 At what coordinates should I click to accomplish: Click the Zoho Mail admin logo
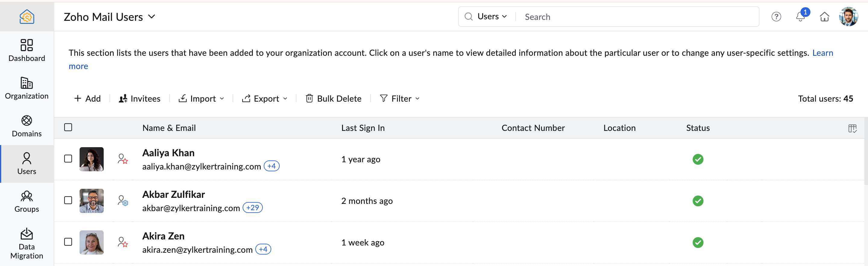pos(27,17)
